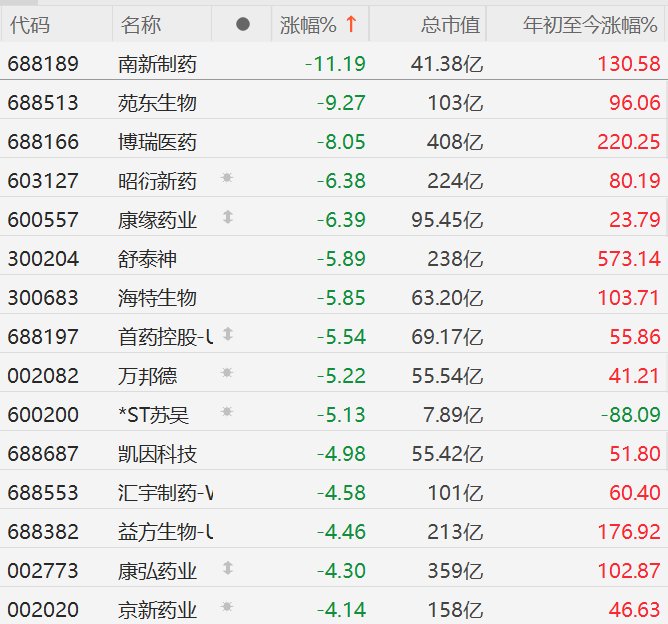
Task: Click the sun marker icon for 京新药业
Action: tap(227, 606)
